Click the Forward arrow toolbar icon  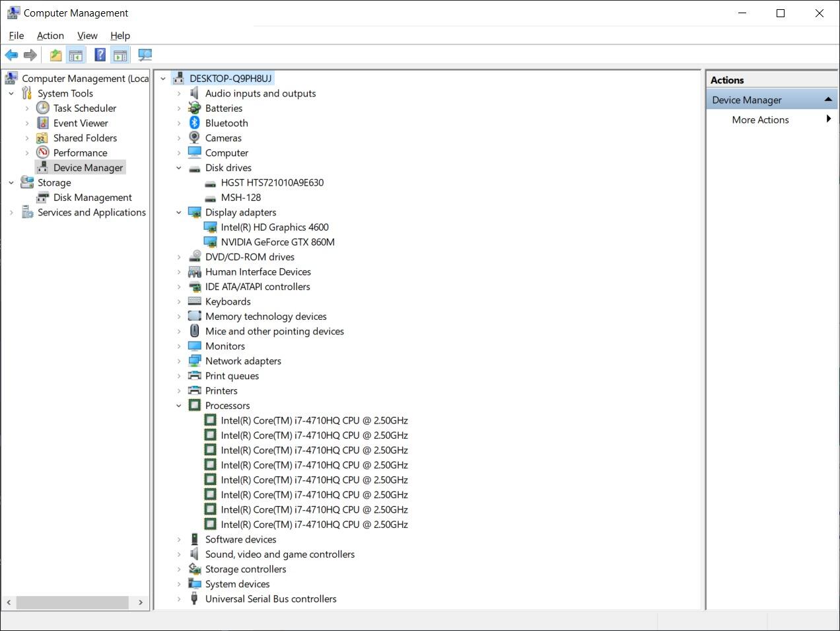[30, 55]
